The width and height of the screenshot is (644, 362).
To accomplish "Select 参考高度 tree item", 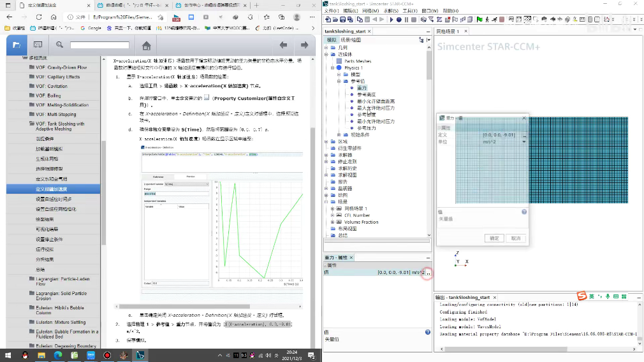I will pos(367,94).
